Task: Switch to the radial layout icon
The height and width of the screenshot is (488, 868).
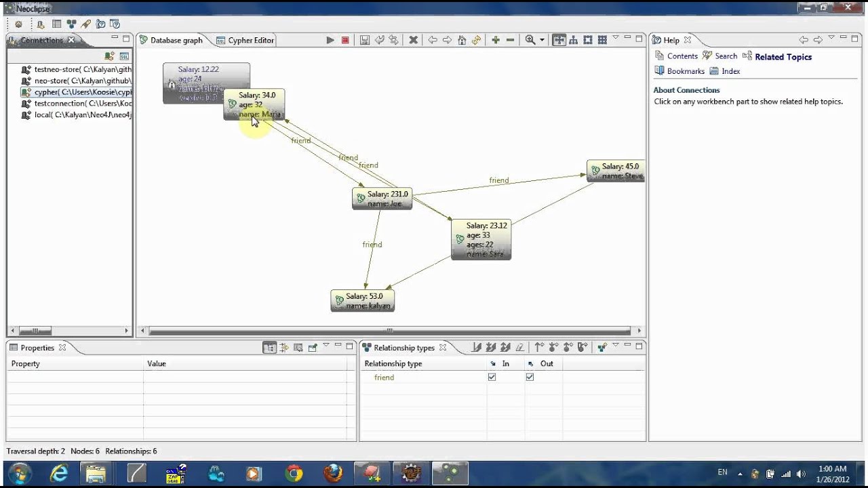Action: click(x=588, y=40)
